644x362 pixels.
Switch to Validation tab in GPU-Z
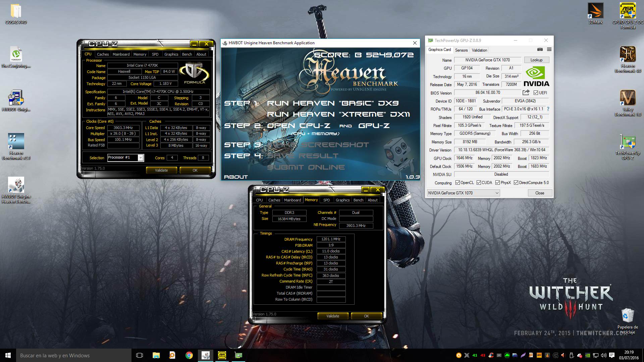coord(479,50)
